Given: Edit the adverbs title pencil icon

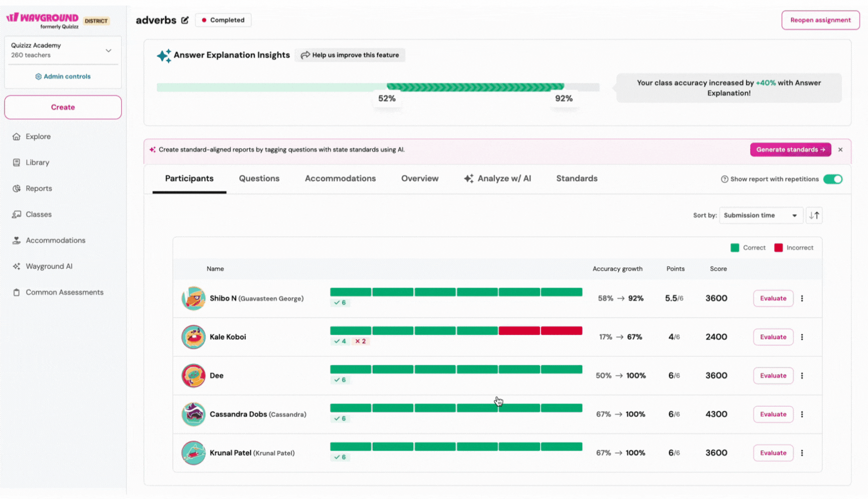Looking at the screenshot, I should coord(185,20).
